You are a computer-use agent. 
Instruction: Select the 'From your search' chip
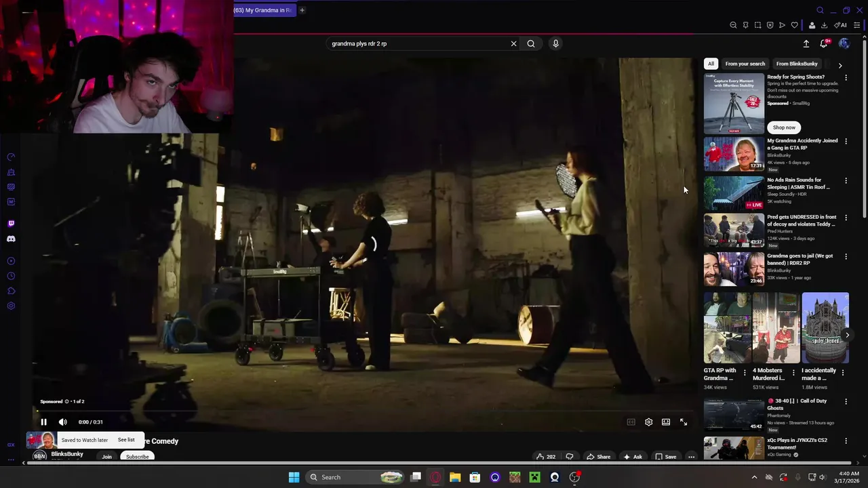745,64
